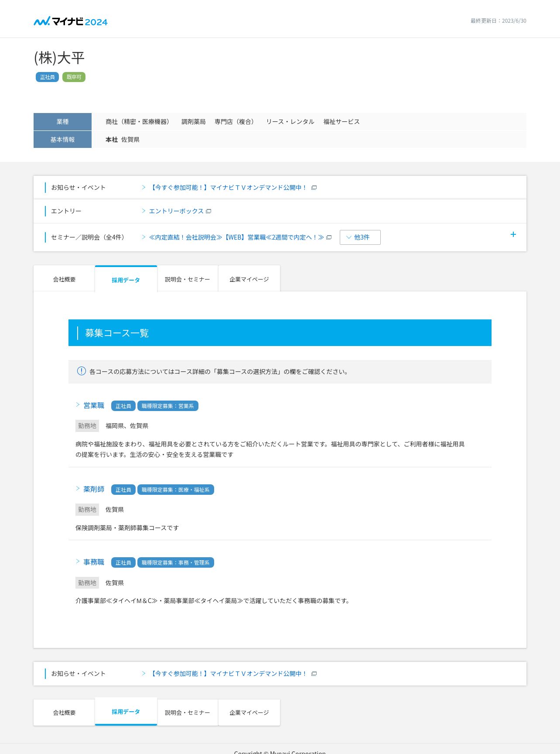
Task: Open bottom マイナビTVオンデマンド公開中 link
Action: 229,674
